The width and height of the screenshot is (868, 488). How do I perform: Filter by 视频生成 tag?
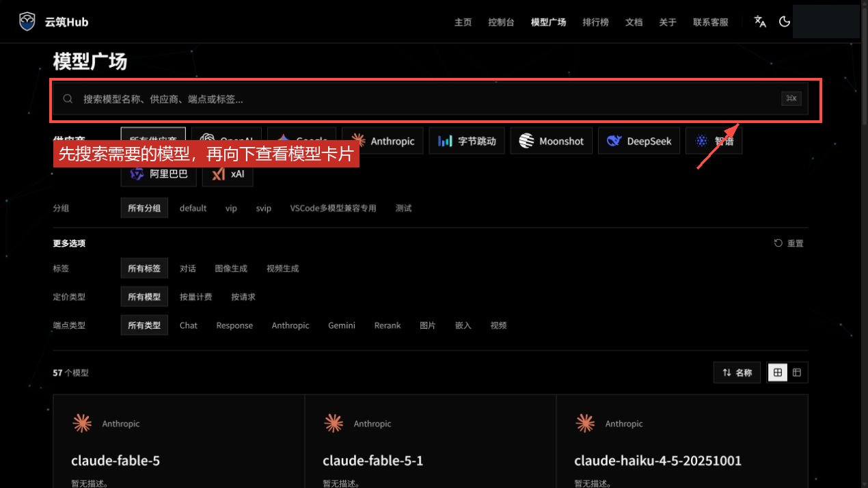[282, 269]
